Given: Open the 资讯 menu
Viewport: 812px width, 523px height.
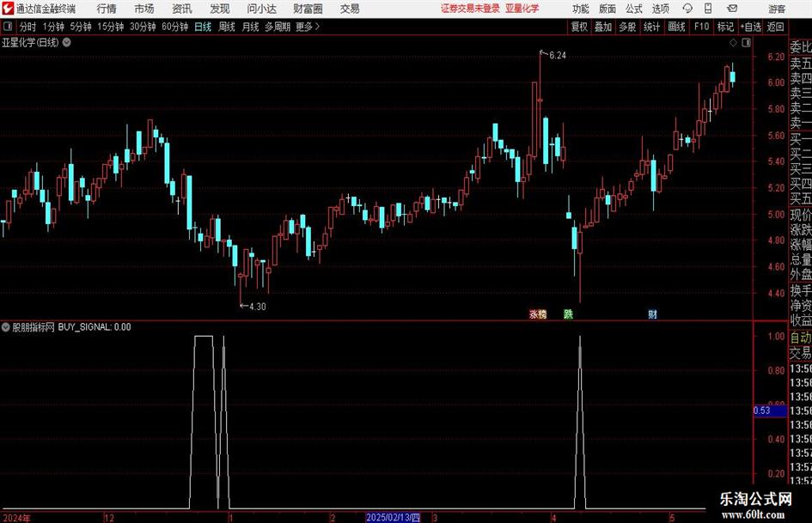Looking at the screenshot, I should (x=182, y=9).
